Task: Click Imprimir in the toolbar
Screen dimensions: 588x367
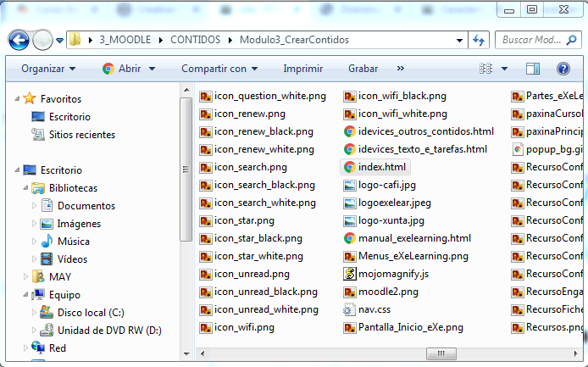Action: [302, 69]
